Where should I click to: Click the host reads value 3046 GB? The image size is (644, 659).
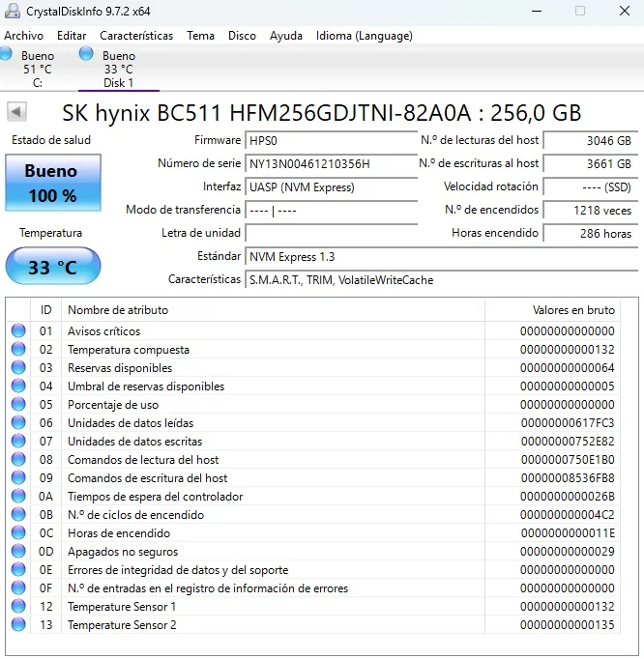(x=591, y=140)
